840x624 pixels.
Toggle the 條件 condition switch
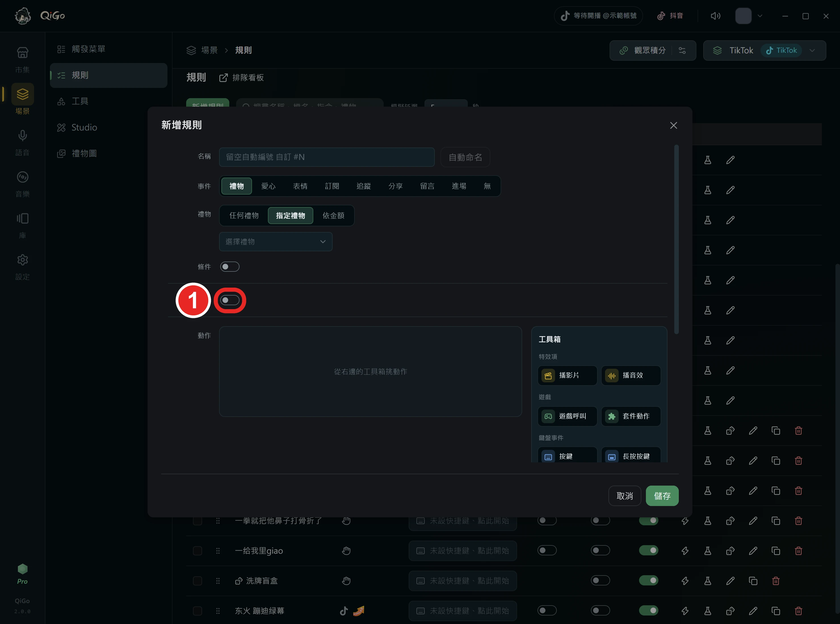(230, 267)
